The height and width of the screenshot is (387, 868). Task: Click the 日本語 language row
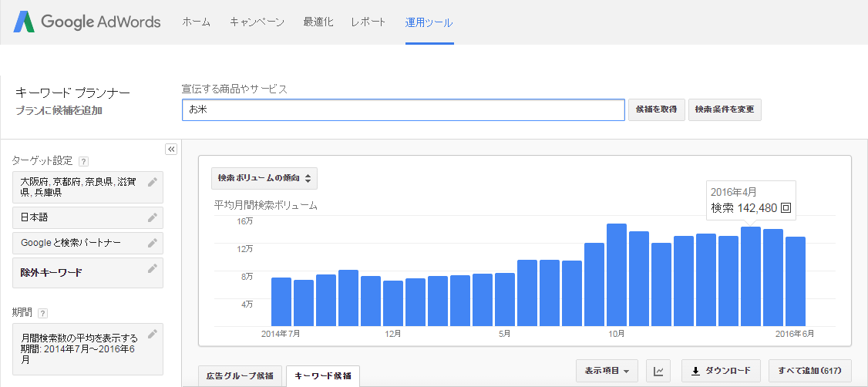click(88, 217)
